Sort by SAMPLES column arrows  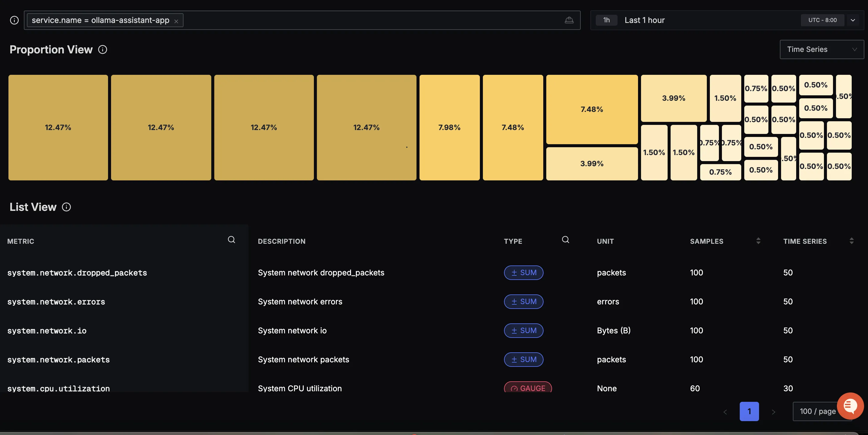coord(758,241)
